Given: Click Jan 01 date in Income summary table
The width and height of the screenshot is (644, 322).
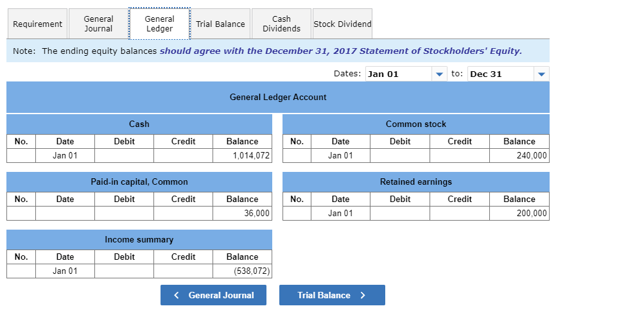Looking at the screenshot, I should click(65, 271).
